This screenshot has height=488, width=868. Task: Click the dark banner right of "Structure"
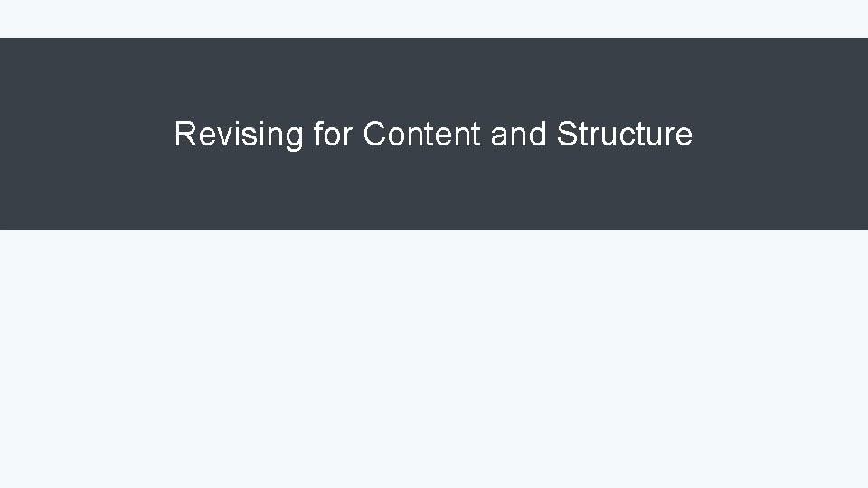coord(778,135)
